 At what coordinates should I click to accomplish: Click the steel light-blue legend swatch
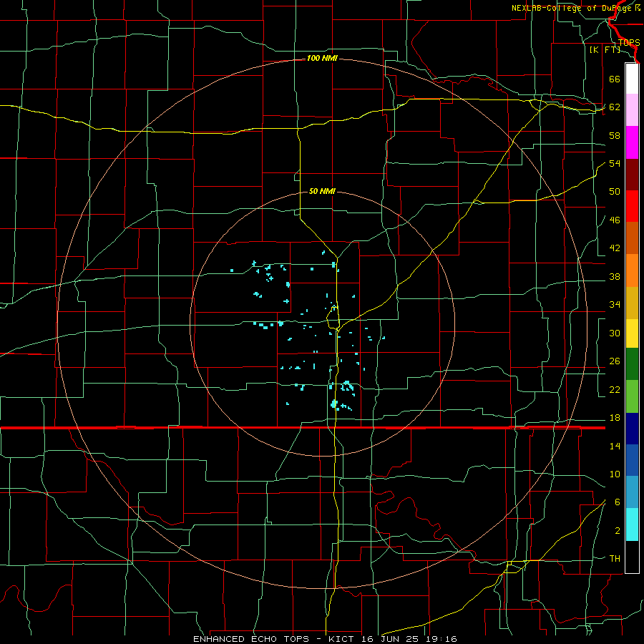pyautogui.click(x=632, y=492)
